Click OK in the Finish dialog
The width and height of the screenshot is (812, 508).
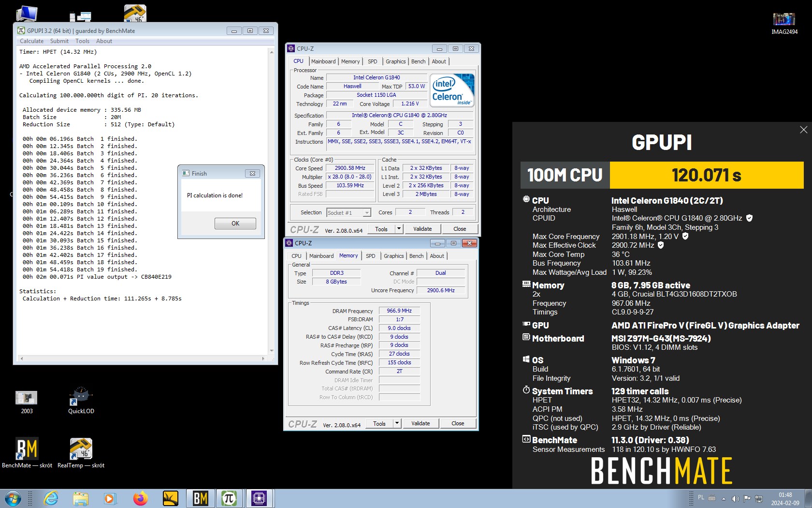pos(235,223)
